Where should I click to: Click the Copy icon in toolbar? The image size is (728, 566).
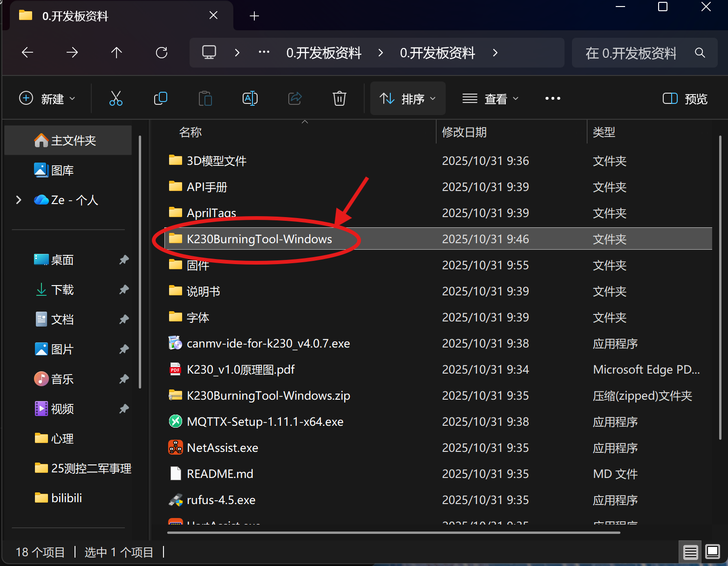coord(160,98)
